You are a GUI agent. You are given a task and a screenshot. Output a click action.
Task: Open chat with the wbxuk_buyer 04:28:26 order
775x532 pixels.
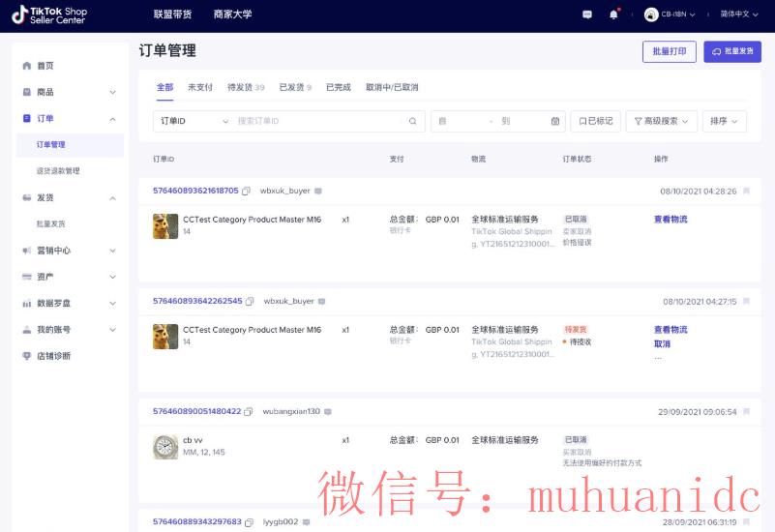(318, 191)
